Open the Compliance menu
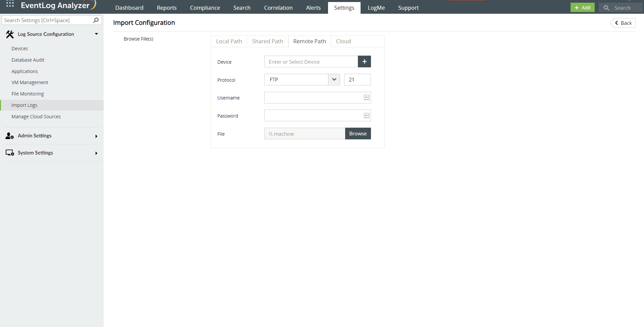This screenshot has width=644, height=327. [x=205, y=8]
